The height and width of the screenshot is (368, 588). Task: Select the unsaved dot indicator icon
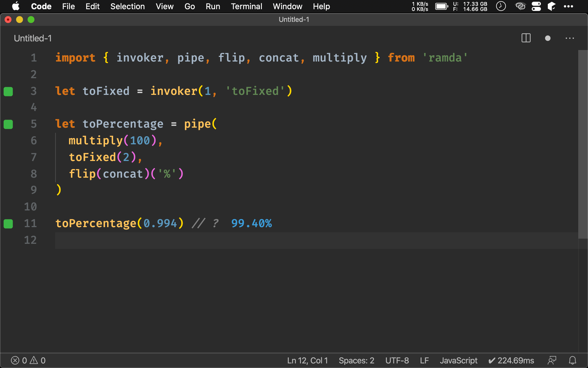click(x=548, y=39)
